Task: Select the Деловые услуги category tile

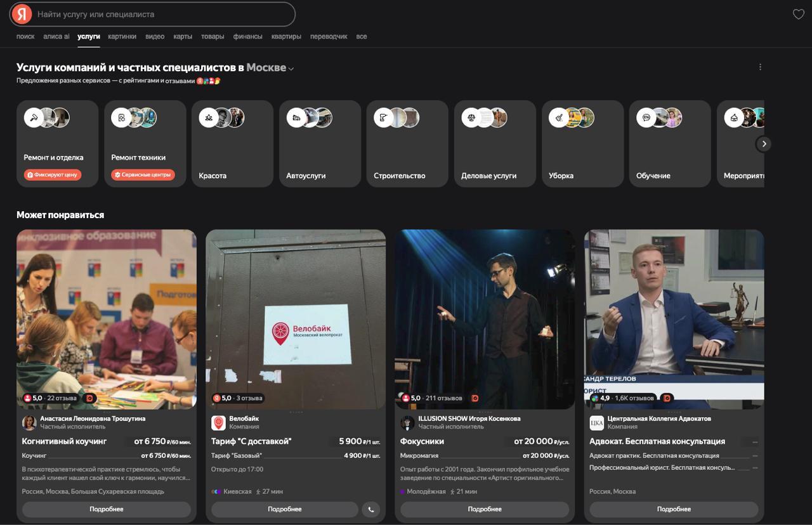Action: 494,143
